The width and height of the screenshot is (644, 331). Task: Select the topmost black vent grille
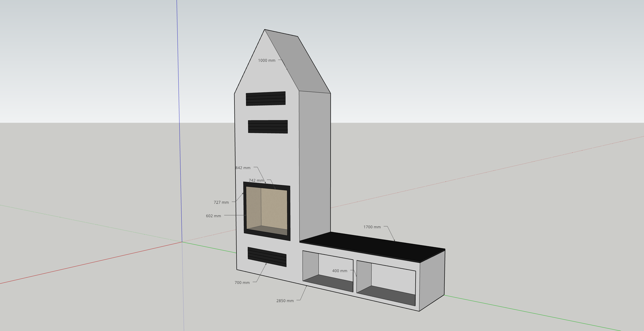[266, 98]
